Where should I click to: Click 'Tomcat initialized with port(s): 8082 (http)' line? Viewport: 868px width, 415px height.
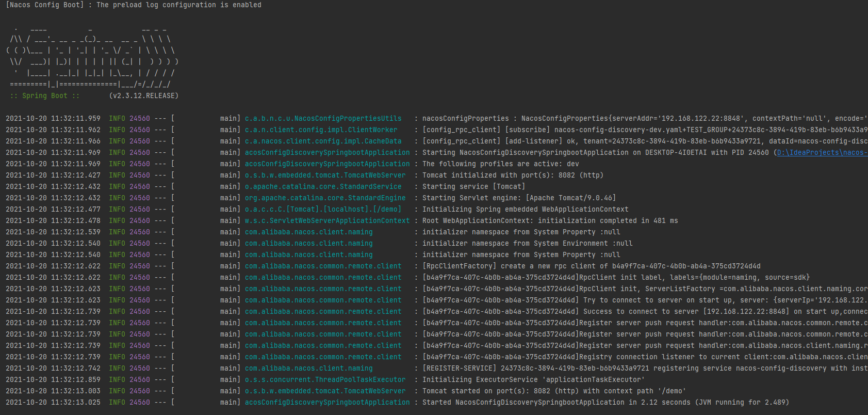[513, 175]
